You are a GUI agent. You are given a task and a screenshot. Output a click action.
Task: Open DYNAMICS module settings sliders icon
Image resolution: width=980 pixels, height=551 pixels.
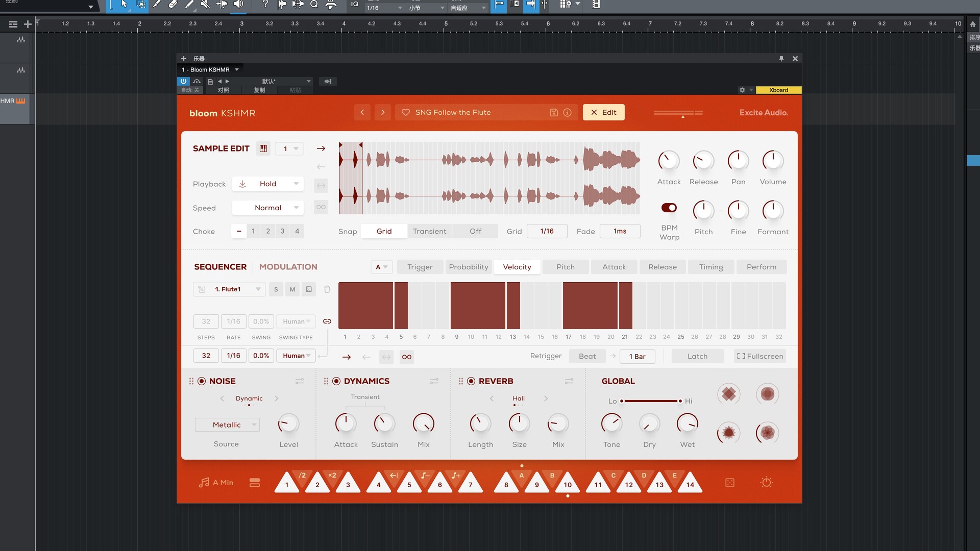tap(434, 381)
